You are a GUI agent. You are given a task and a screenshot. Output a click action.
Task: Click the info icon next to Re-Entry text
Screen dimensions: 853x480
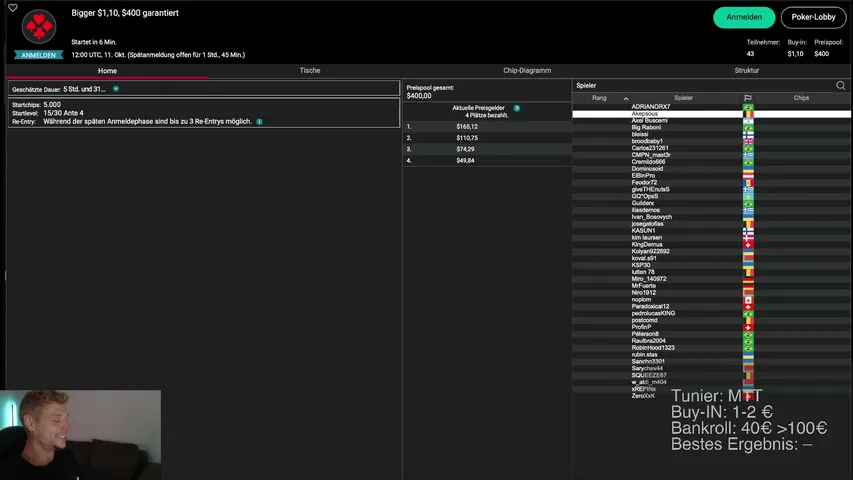[259, 121]
